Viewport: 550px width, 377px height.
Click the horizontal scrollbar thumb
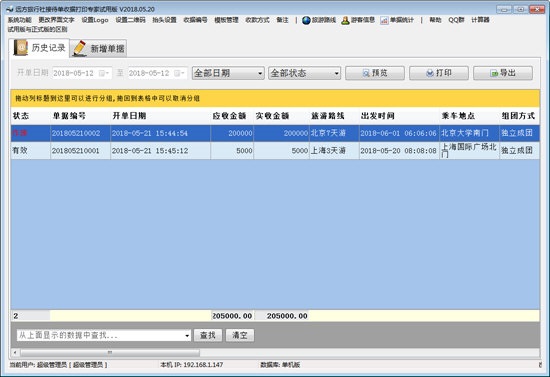110,352
